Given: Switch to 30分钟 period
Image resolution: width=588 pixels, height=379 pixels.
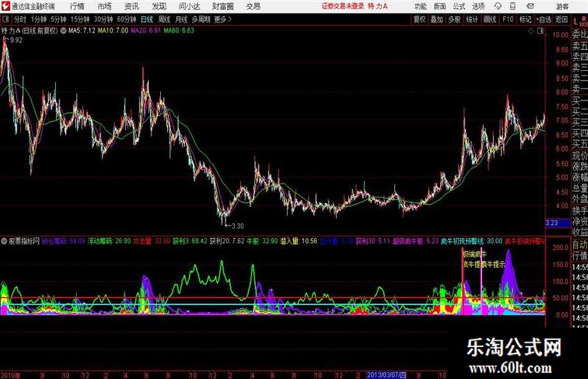Looking at the screenshot, I should 103,19.
